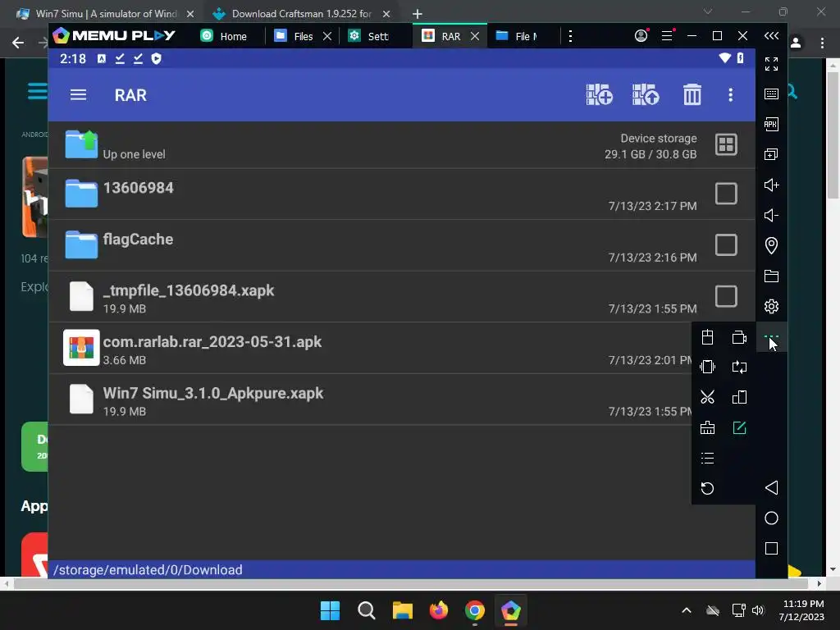Click browser back arrow button
The width and height of the screenshot is (840, 630).
point(18,43)
